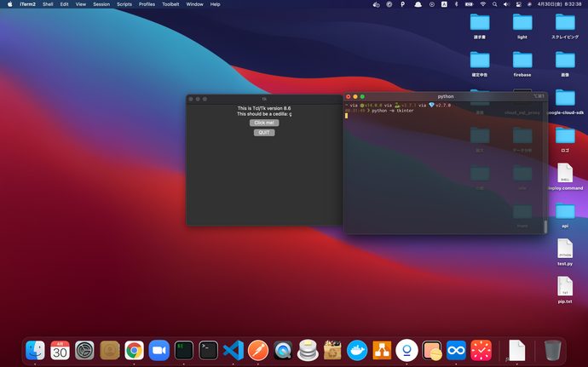Switch to iTerm2 icon in the Dock

tap(184, 350)
